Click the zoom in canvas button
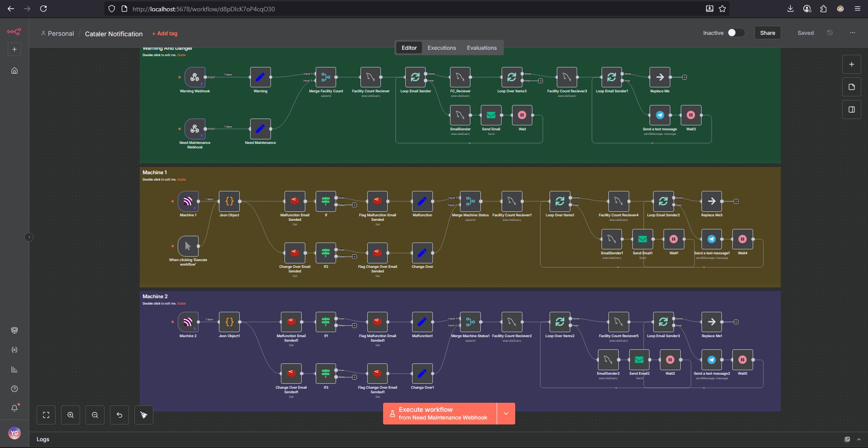Viewport: 868px width, 448px height. [x=71, y=415]
